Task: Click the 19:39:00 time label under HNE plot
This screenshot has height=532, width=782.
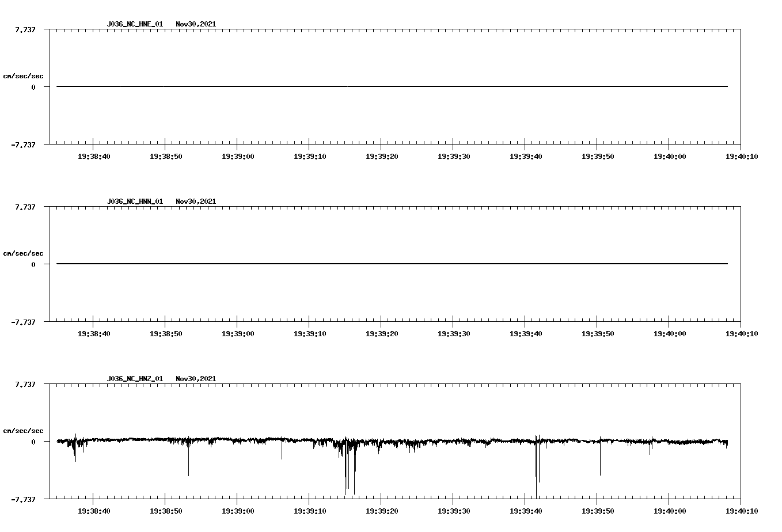Action: coord(238,156)
